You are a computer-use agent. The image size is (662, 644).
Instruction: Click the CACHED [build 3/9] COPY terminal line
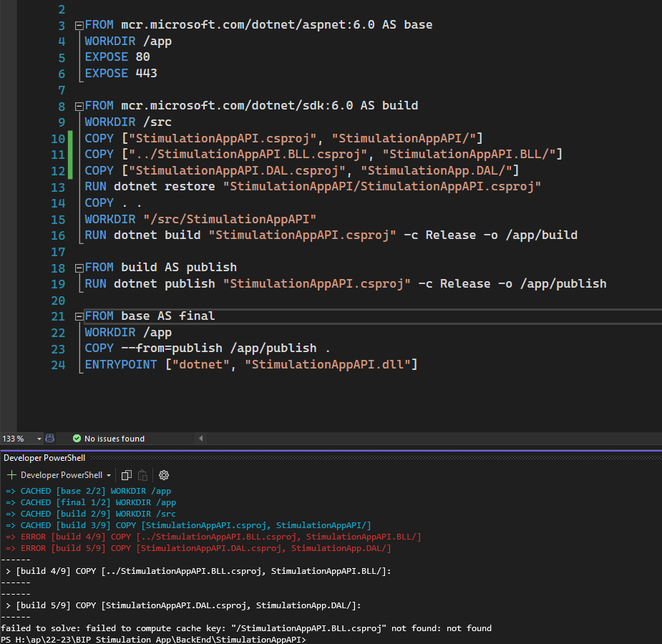pyautogui.click(x=188, y=525)
